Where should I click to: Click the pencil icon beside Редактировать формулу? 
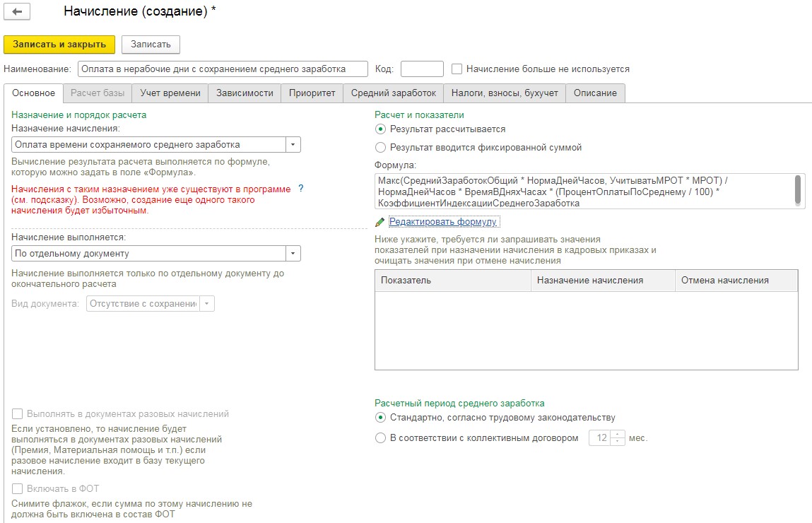coord(379,222)
